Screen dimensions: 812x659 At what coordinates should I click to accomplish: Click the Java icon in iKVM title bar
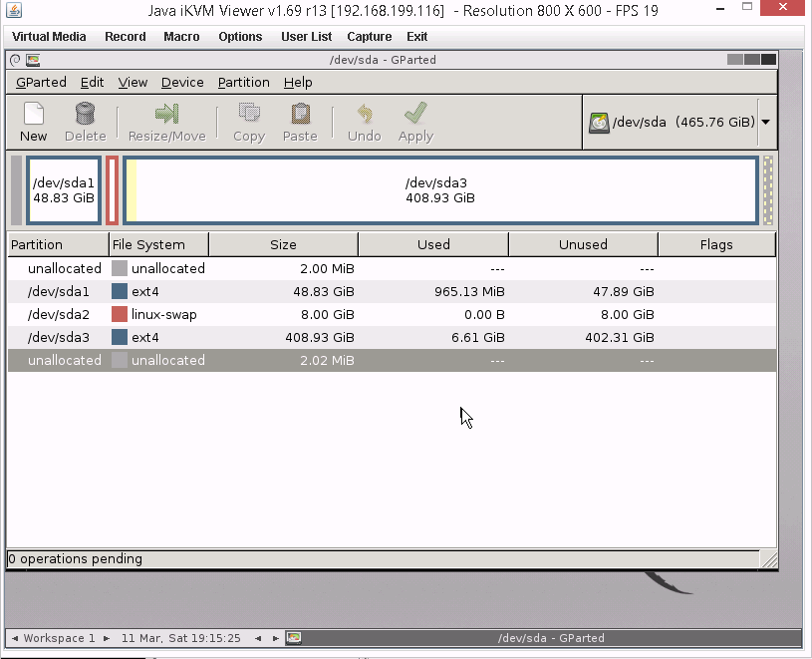pyautogui.click(x=14, y=10)
